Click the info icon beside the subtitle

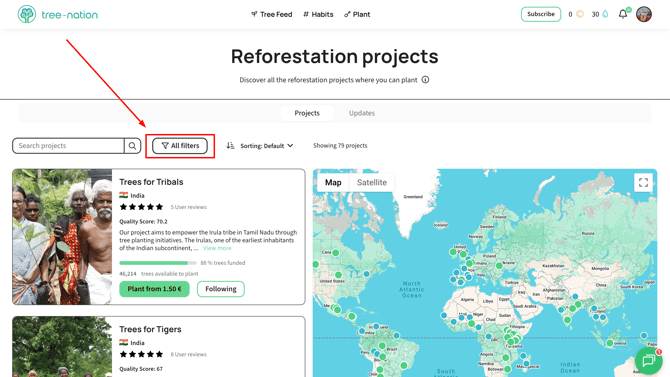425,80
